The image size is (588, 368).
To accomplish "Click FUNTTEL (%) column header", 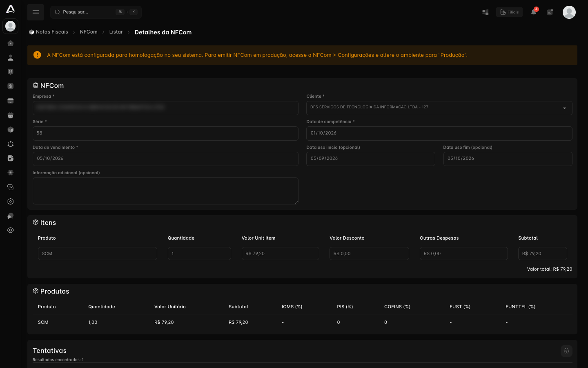I will pyautogui.click(x=521, y=307).
